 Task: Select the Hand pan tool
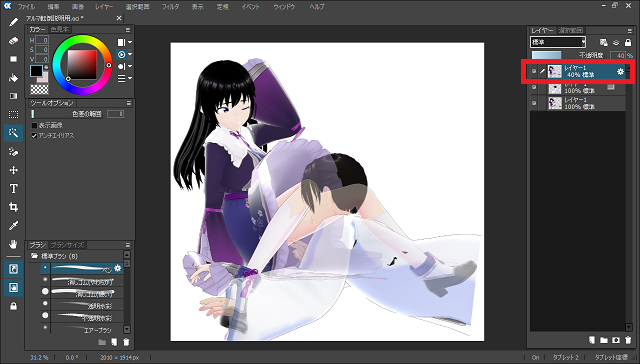point(13,244)
